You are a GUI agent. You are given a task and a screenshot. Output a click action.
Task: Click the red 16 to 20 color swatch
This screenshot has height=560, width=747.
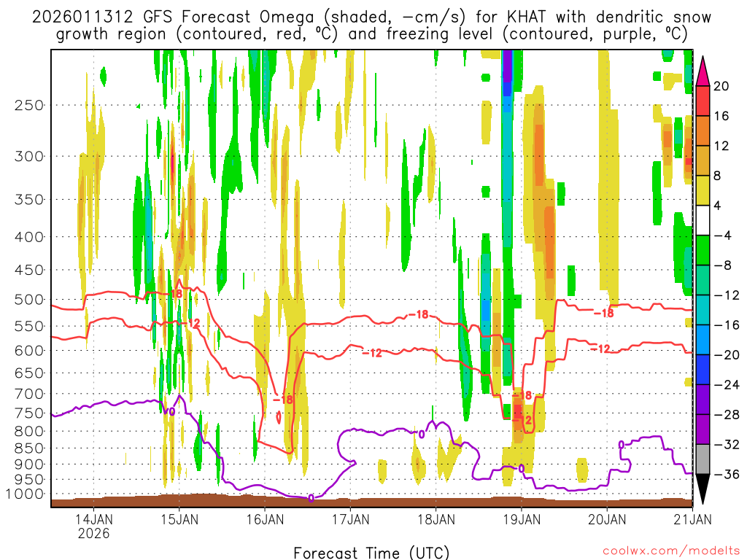pos(703,101)
